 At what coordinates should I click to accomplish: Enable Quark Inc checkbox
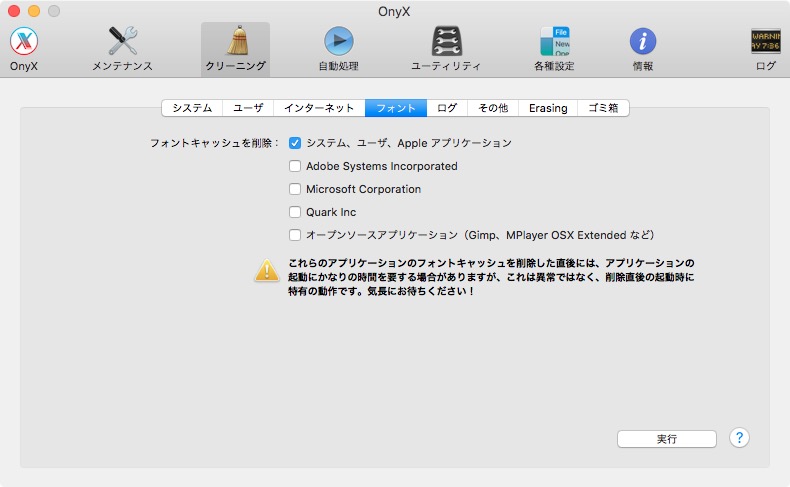click(295, 212)
